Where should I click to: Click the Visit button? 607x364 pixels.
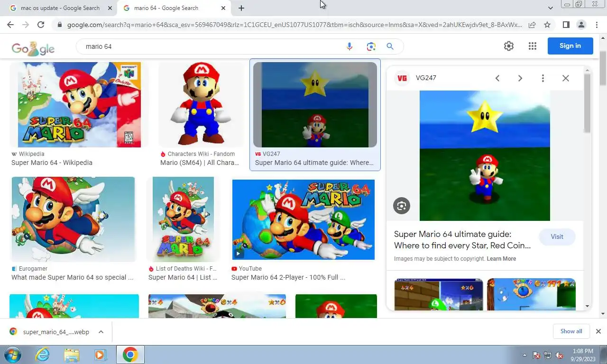point(557,237)
